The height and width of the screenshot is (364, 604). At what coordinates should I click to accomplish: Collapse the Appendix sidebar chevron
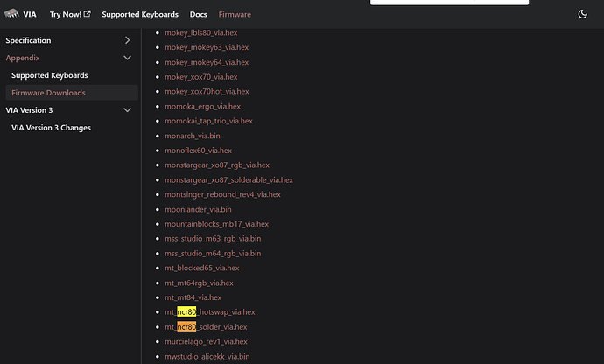tap(128, 58)
